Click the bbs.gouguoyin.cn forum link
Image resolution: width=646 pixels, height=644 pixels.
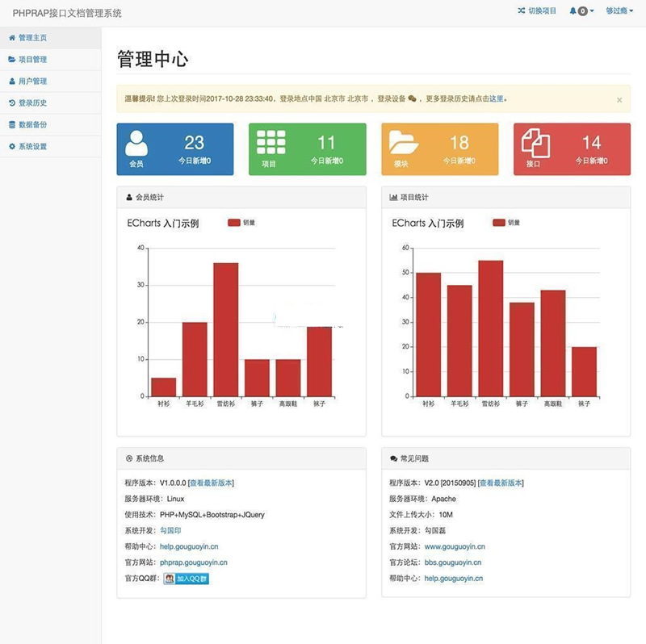tap(453, 562)
